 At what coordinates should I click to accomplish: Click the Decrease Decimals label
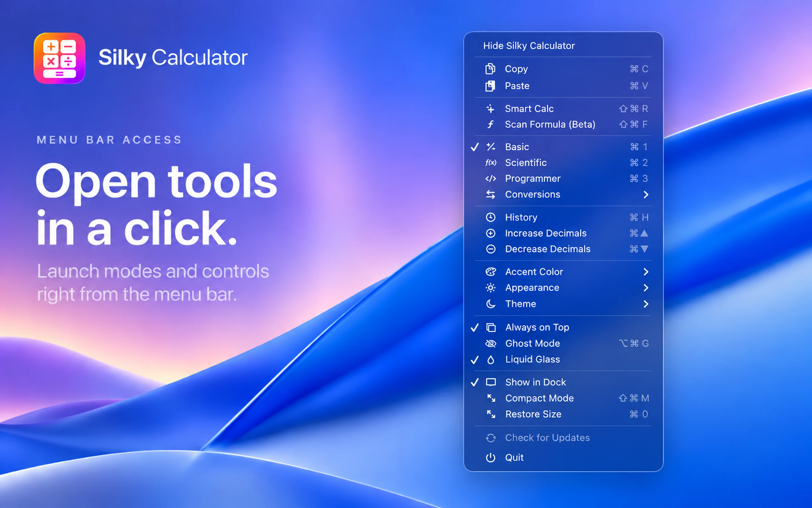[548, 249]
